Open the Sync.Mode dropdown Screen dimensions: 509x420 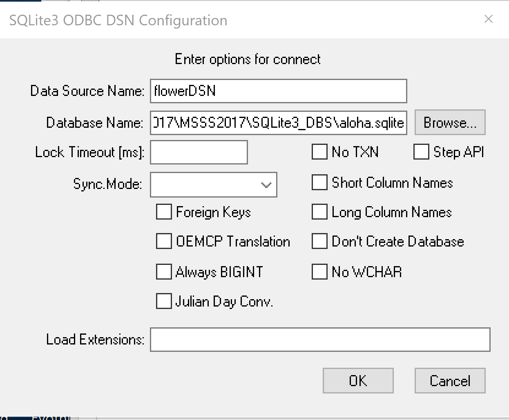pos(266,184)
